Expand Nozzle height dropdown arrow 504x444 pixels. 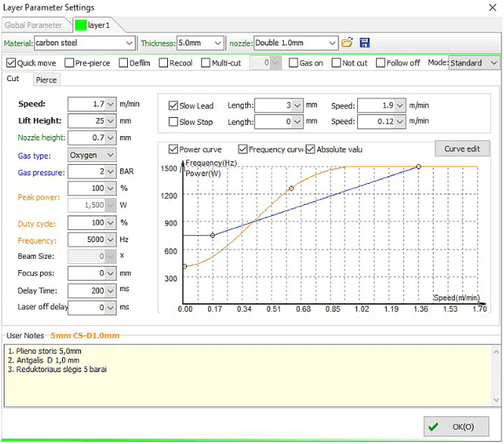(x=110, y=138)
